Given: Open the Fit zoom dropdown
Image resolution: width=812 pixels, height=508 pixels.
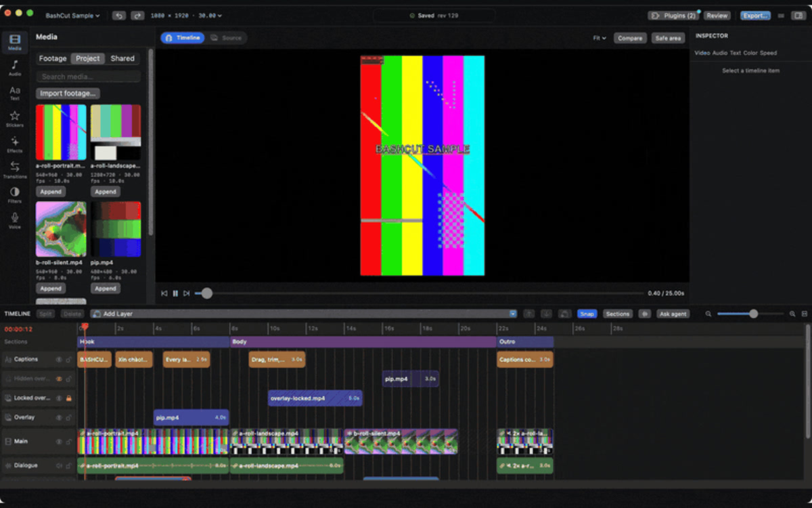Looking at the screenshot, I should [600, 38].
